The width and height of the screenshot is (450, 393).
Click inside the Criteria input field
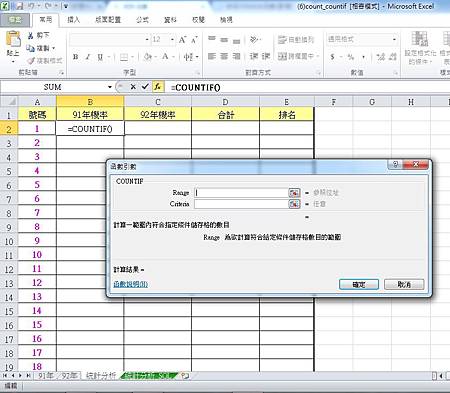(241, 204)
